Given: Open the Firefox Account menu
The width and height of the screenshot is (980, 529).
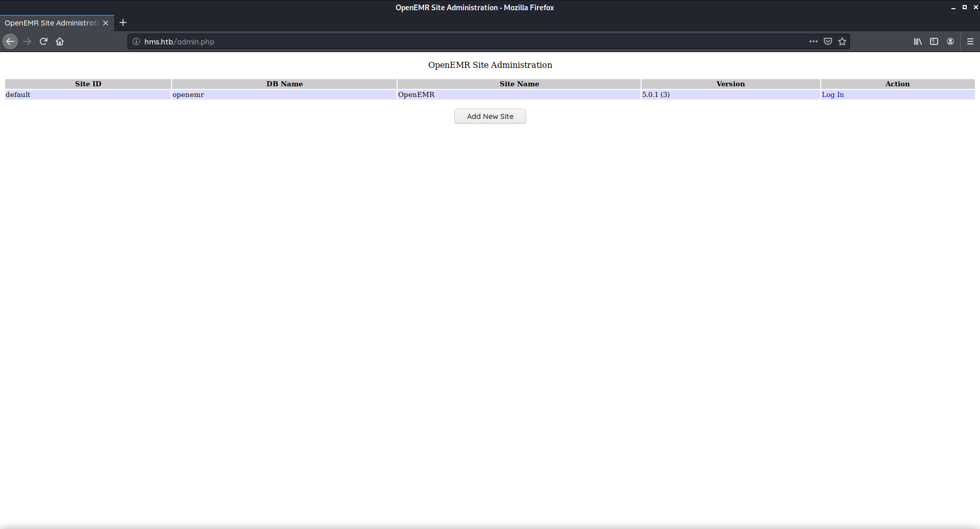Looking at the screenshot, I should click(951, 41).
